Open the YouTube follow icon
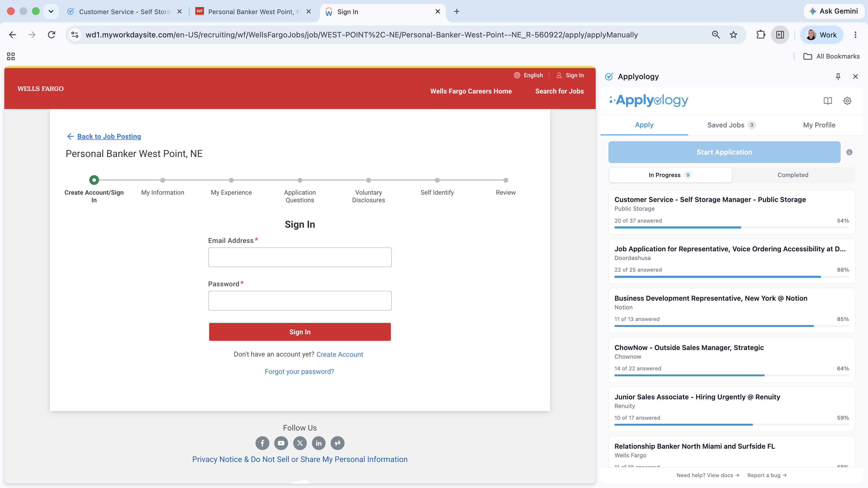Screen dimensions: 868x488 click(x=281, y=443)
